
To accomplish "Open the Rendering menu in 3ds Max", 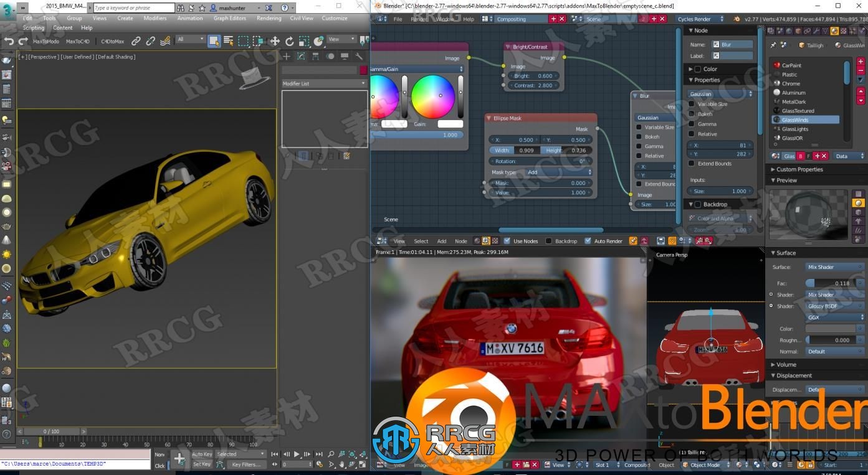I will pos(269,19).
